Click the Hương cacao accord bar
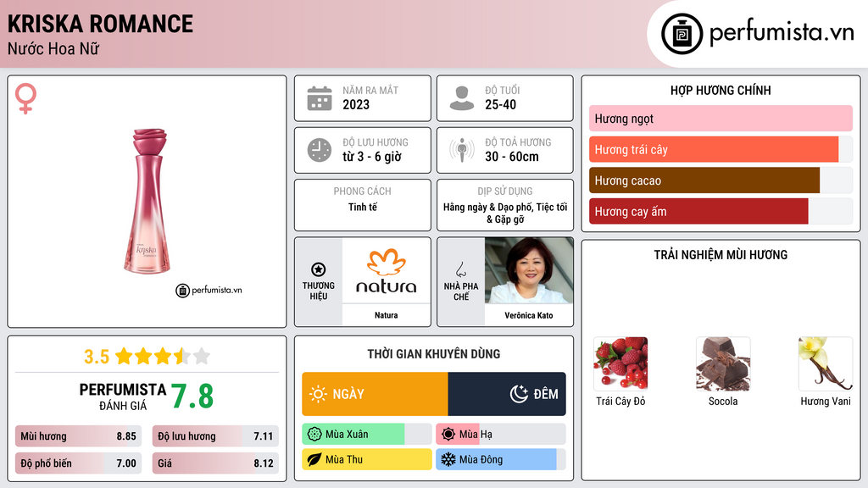This screenshot has width=868, height=488. (x=721, y=180)
